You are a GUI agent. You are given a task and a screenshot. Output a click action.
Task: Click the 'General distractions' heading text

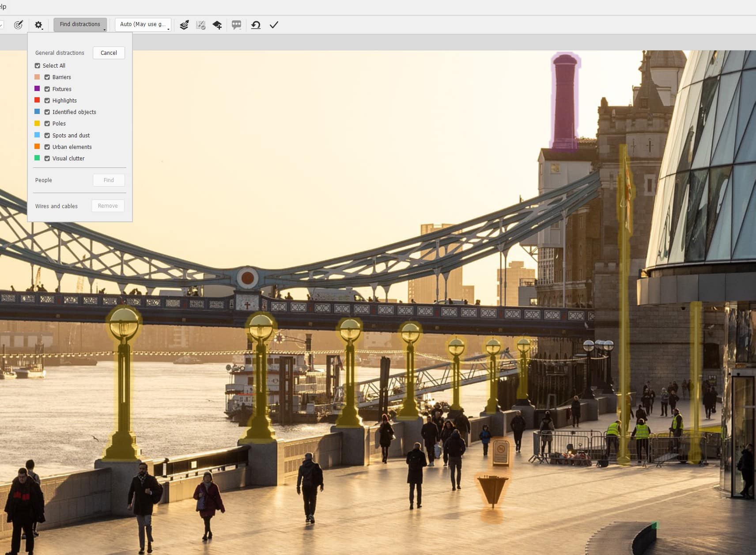[60, 53]
